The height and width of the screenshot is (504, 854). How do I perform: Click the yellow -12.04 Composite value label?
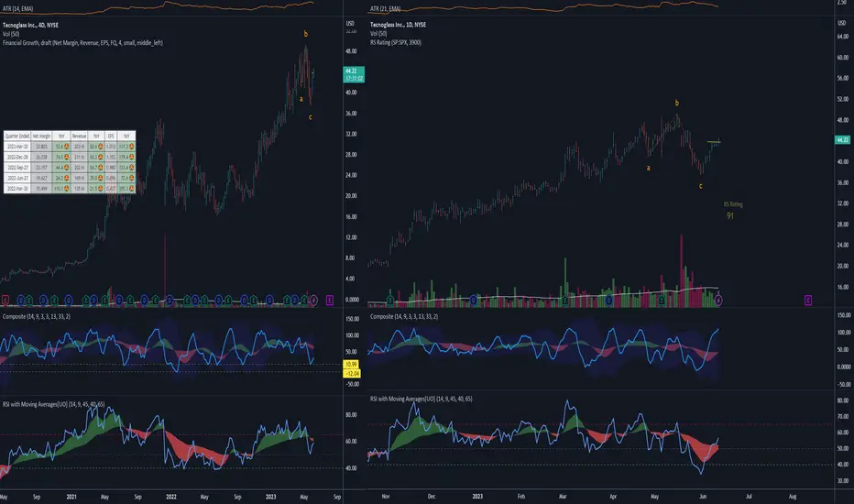pyautogui.click(x=351, y=373)
